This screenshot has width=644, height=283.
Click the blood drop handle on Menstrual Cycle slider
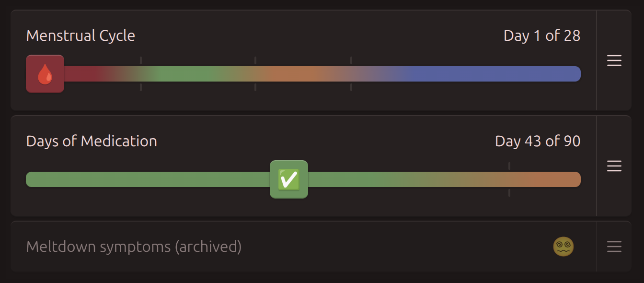pos(45,74)
